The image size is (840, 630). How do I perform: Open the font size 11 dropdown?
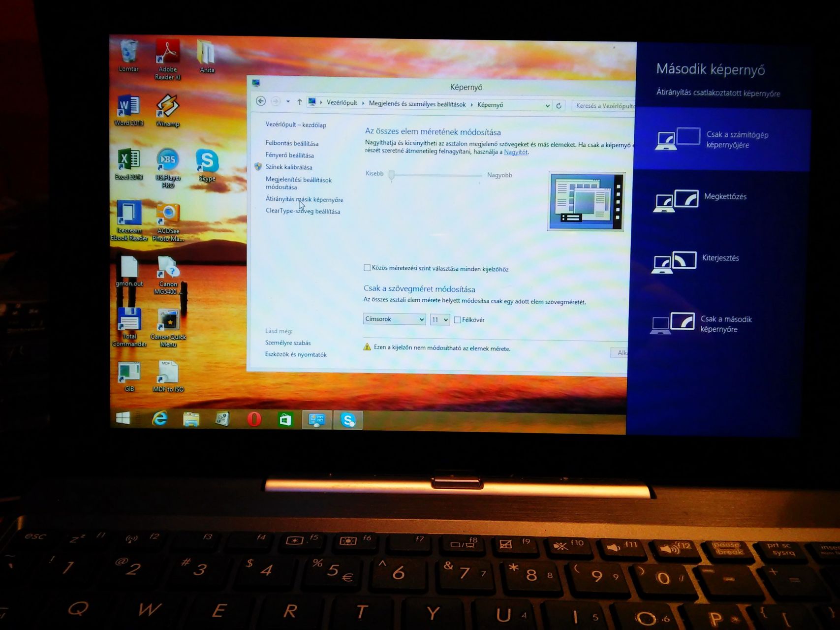[439, 319]
